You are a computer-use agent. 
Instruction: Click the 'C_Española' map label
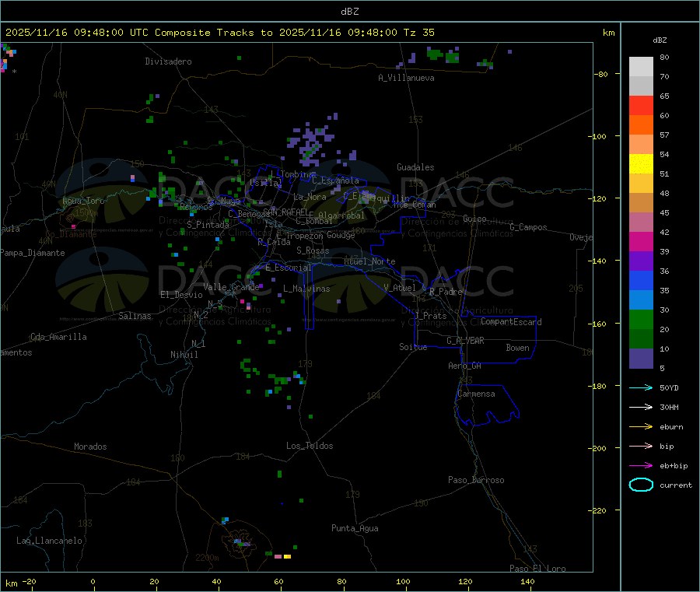point(335,180)
